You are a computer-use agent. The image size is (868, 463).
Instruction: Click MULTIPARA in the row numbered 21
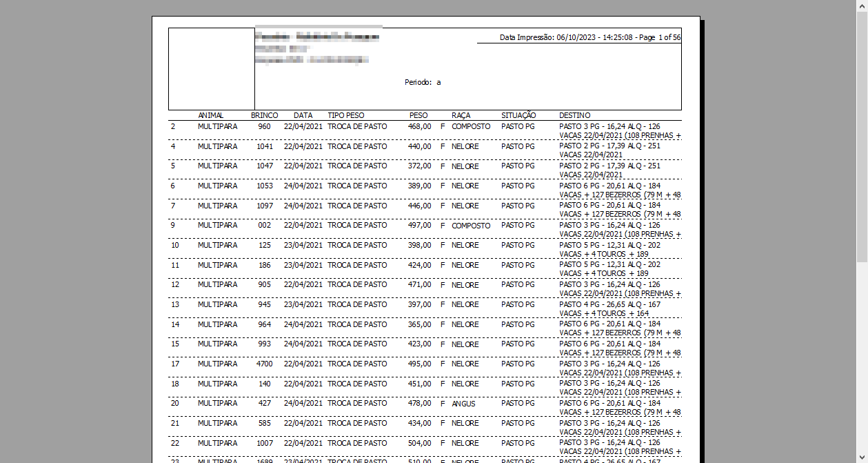click(217, 423)
